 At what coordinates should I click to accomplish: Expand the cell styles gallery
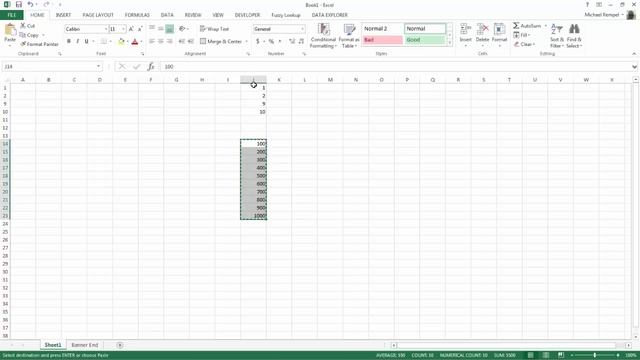point(450,43)
